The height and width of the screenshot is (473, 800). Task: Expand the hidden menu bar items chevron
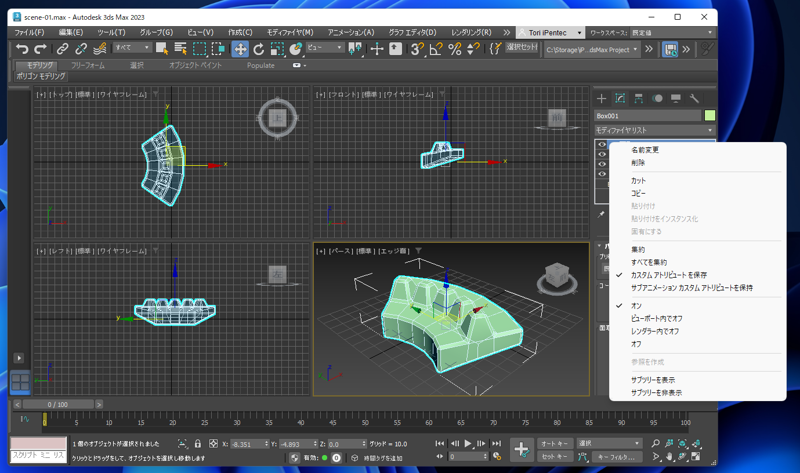(507, 32)
